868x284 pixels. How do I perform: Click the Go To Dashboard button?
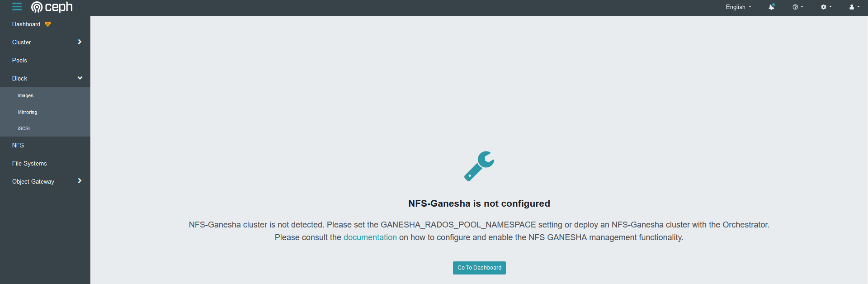(479, 268)
